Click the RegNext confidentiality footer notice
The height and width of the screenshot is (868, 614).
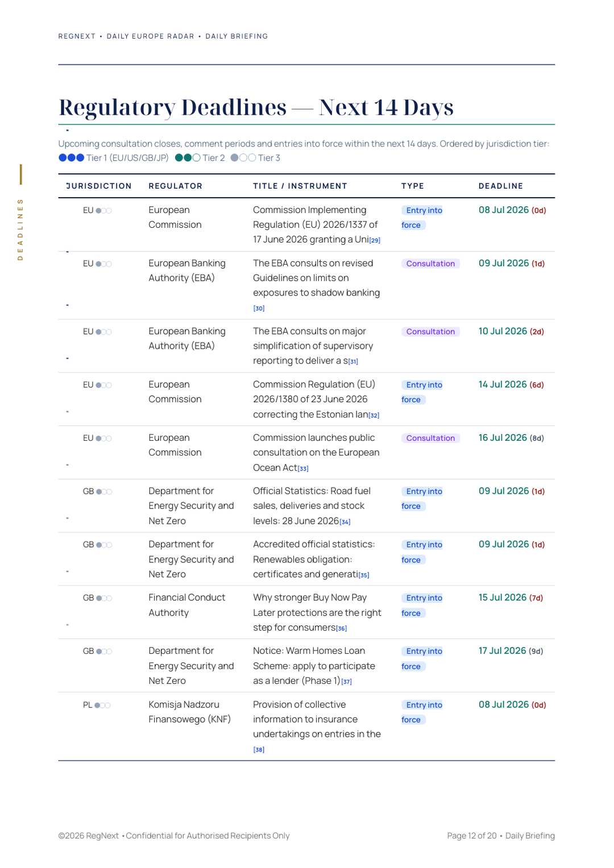pyautogui.click(x=174, y=836)
